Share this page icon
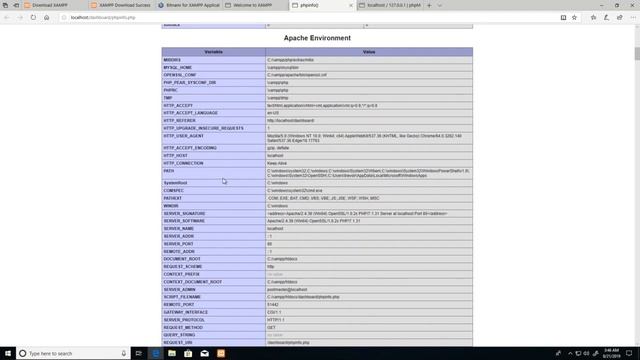640x360 pixels. 620,18
